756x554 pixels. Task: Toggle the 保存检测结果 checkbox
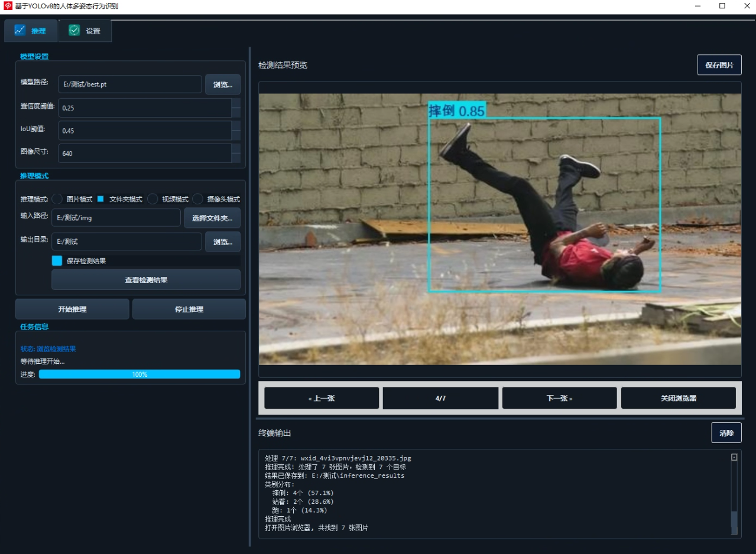click(x=57, y=260)
